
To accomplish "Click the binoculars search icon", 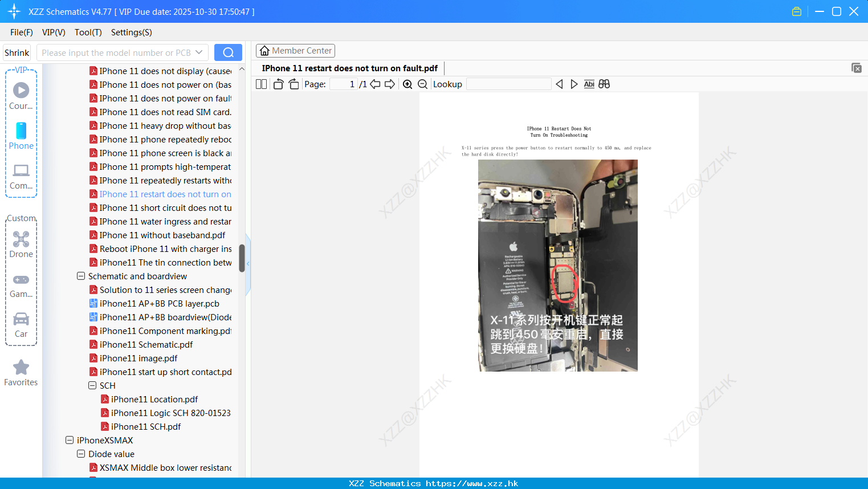I will tap(604, 84).
